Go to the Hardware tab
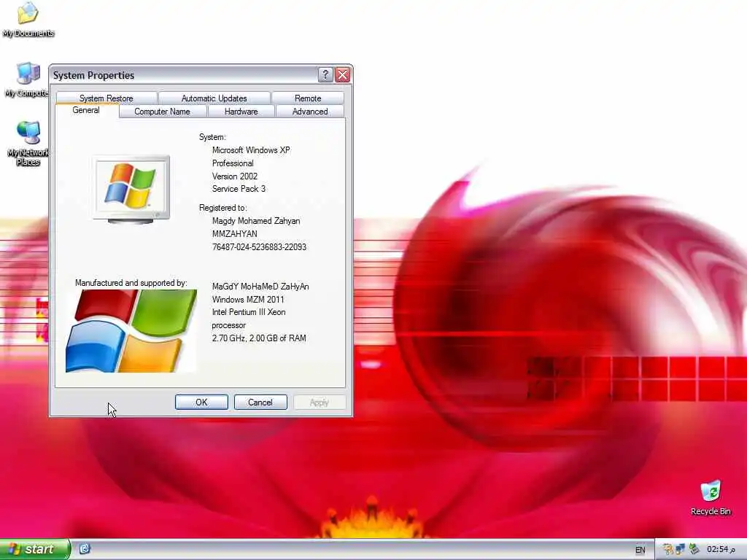Image resolution: width=747 pixels, height=560 pixels. (x=241, y=112)
